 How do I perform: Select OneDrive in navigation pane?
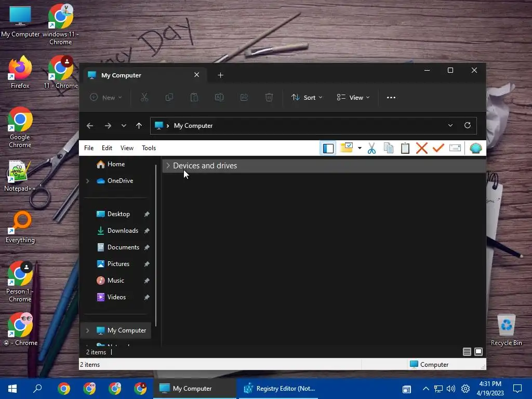pos(120,181)
